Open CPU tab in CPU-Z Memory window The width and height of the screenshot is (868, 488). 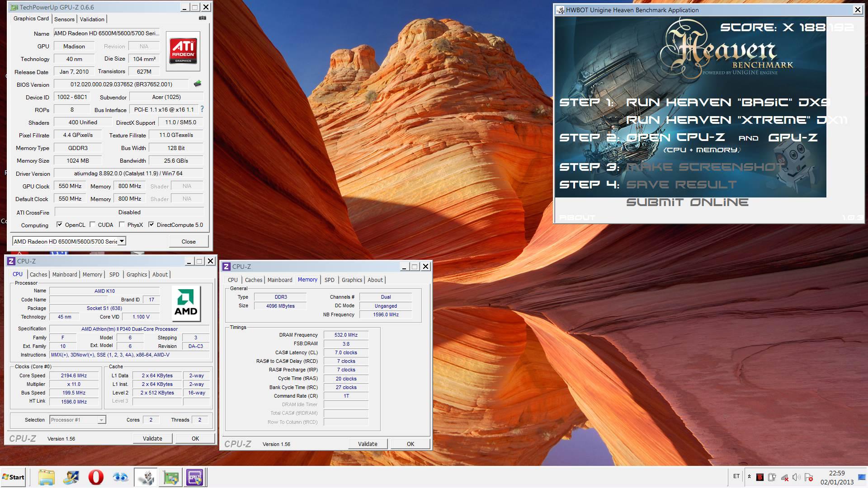pos(233,280)
